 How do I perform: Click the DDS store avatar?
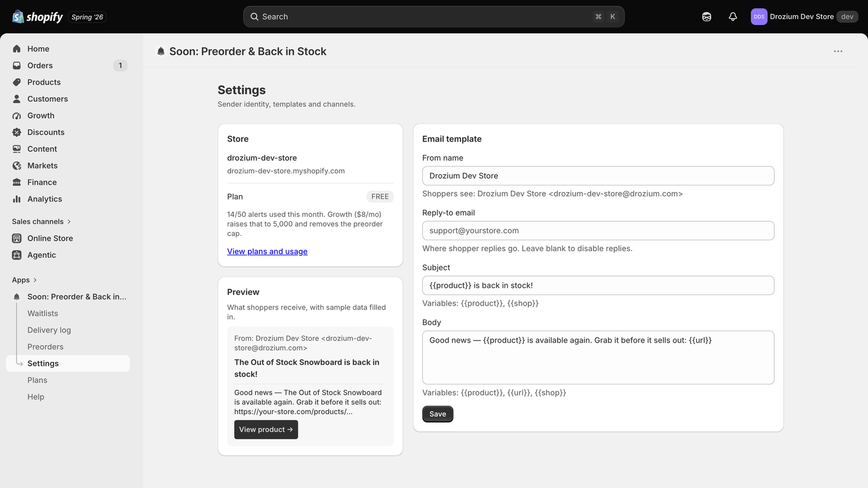coord(759,17)
